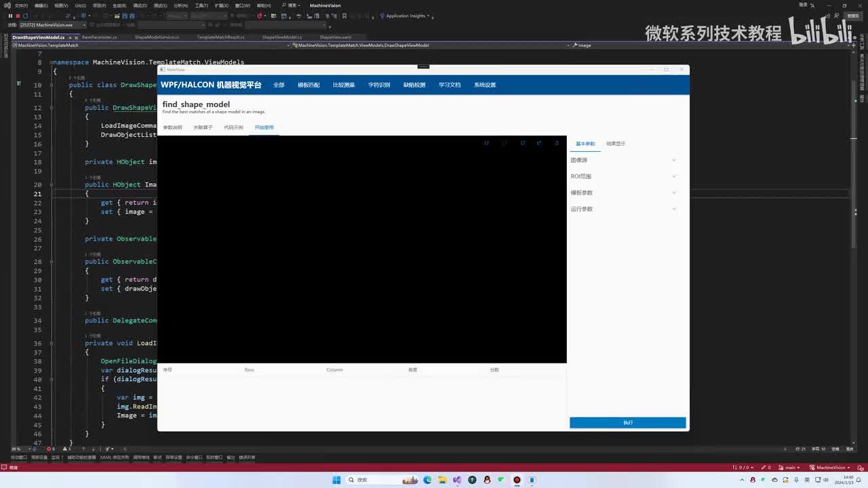Open the TemplateMatchResult.cs editor tab

tap(220, 37)
